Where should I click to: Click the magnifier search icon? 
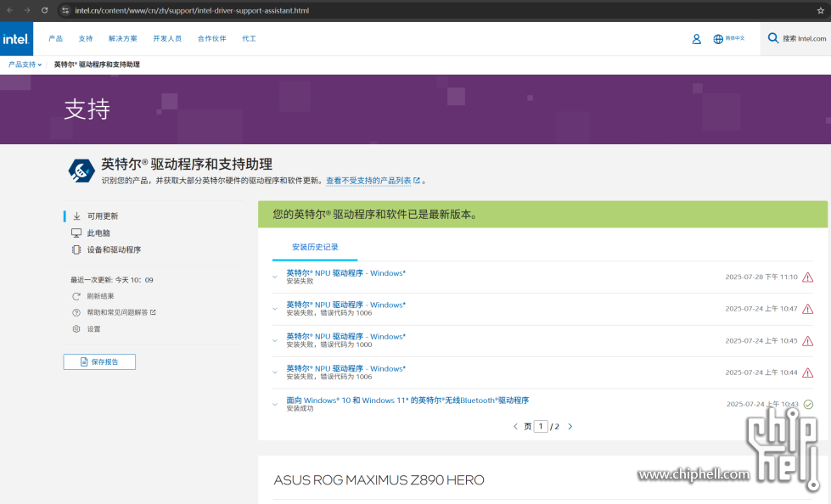point(773,38)
